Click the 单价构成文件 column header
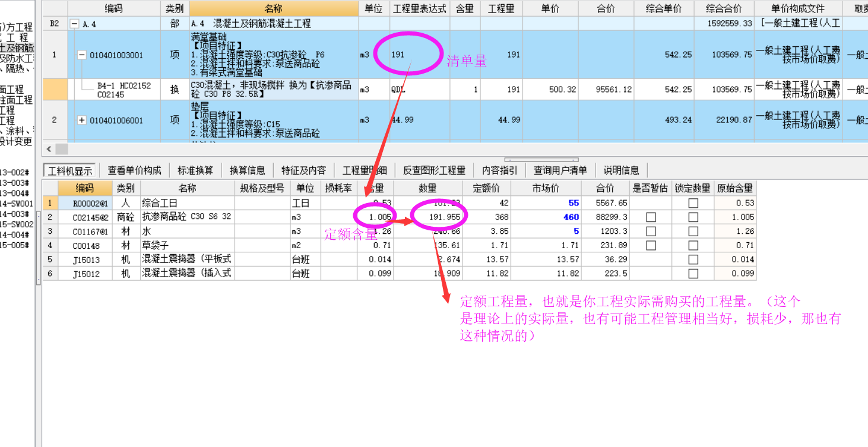The image size is (868, 447). point(798,9)
